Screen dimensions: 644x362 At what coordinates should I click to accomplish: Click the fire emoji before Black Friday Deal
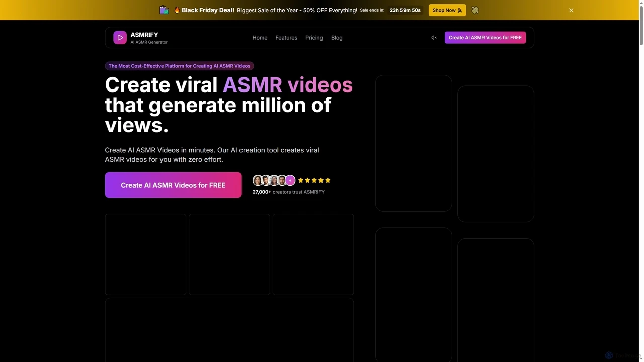point(177,10)
